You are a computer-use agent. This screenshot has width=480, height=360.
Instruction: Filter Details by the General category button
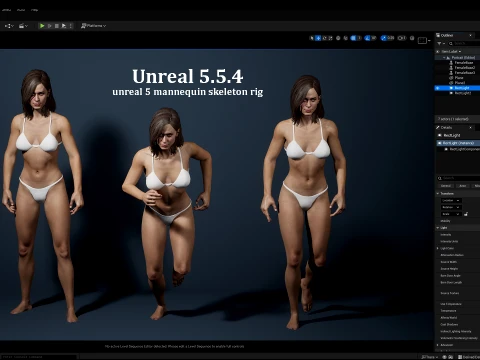446,186
